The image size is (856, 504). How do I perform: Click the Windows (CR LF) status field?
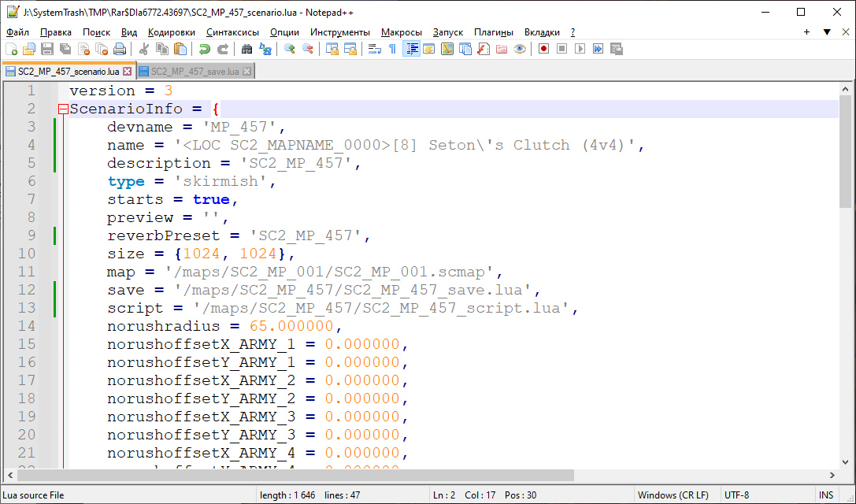coord(677,495)
